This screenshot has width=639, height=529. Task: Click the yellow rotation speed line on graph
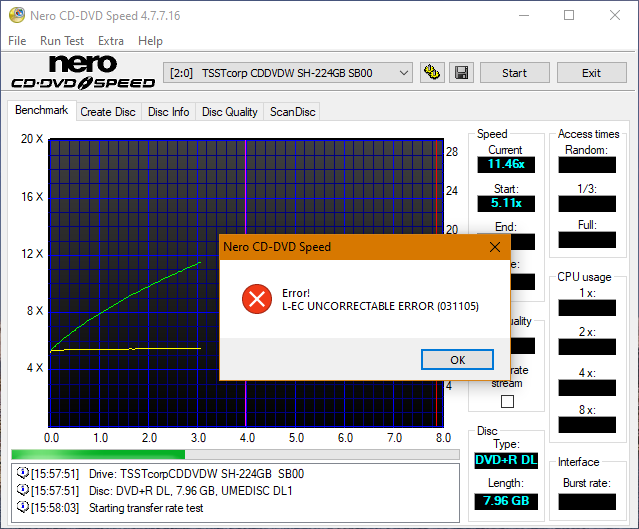[126, 349]
